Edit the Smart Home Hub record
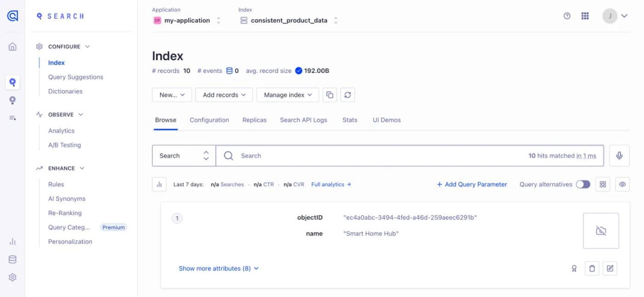The height and width of the screenshot is (297, 644). pyautogui.click(x=610, y=268)
